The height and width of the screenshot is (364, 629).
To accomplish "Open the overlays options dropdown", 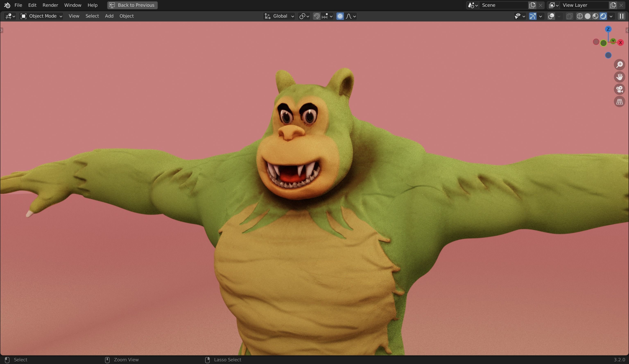I will click(x=559, y=16).
